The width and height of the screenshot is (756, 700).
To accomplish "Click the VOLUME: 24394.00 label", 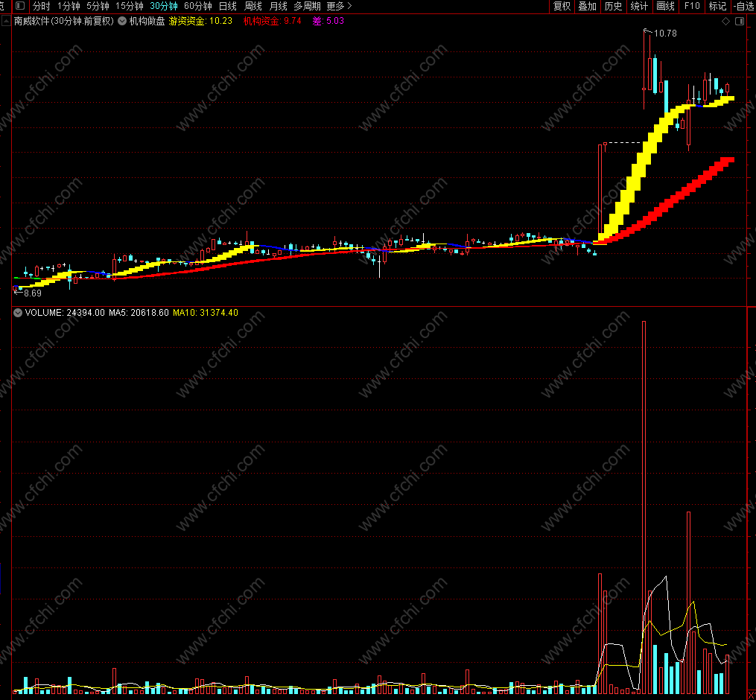I will (x=65, y=313).
